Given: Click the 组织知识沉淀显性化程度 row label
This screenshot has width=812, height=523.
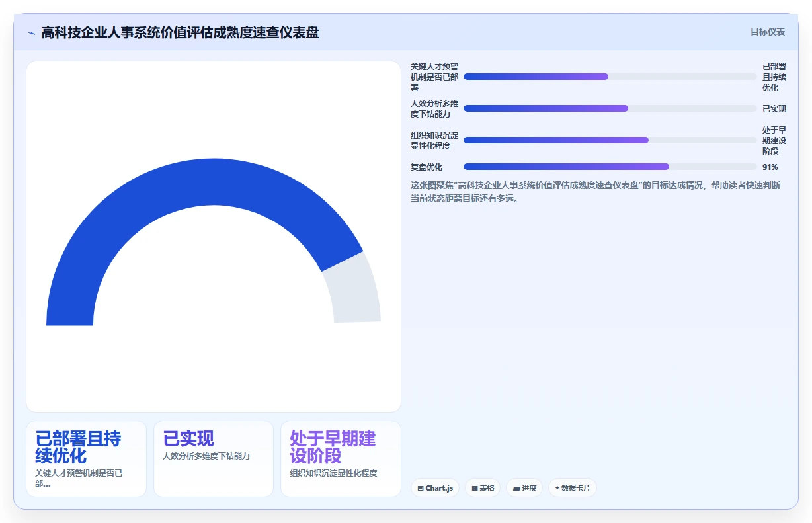Looking at the screenshot, I should pos(434,140).
